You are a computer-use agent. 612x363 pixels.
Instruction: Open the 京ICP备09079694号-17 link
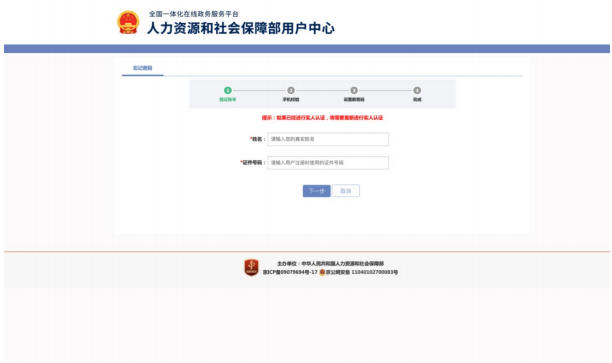pyautogui.click(x=290, y=272)
